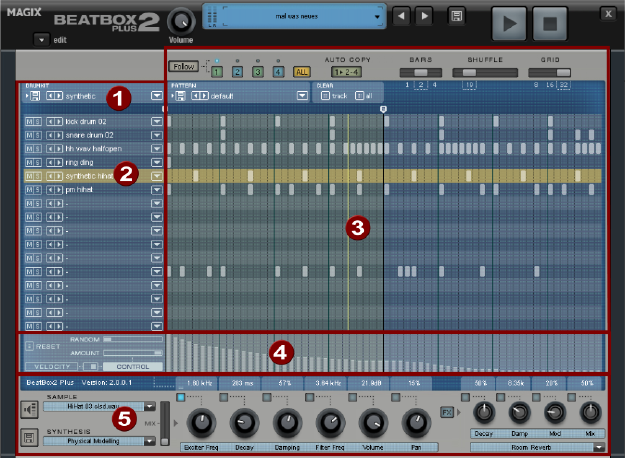Turn the Exciter Freq knob
Screen dimensions: 625x458
201,423
